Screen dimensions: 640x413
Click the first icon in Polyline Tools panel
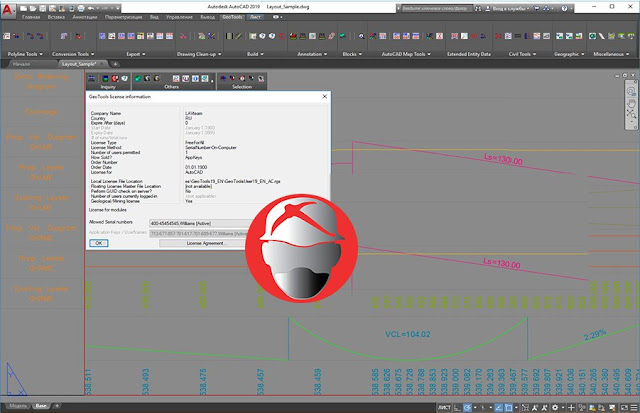(7, 36)
